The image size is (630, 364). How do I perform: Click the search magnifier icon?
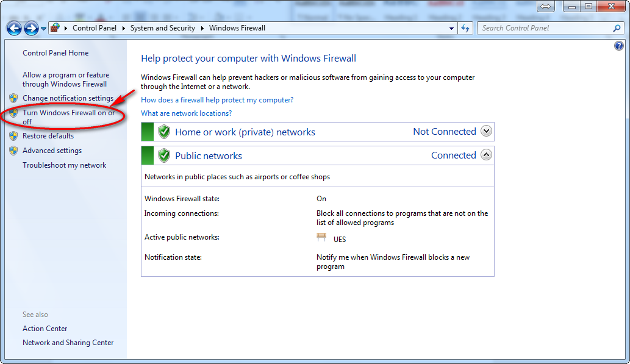(x=617, y=28)
